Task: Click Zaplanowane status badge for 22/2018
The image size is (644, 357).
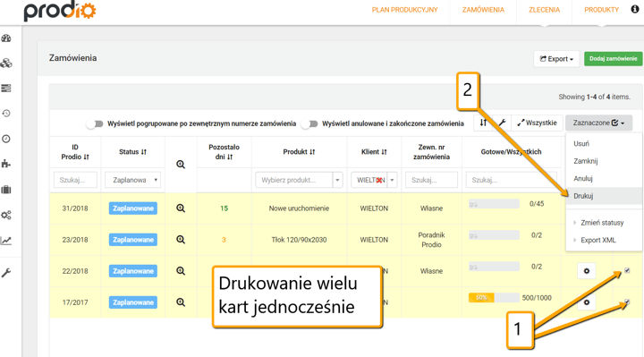Action: click(x=133, y=271)
